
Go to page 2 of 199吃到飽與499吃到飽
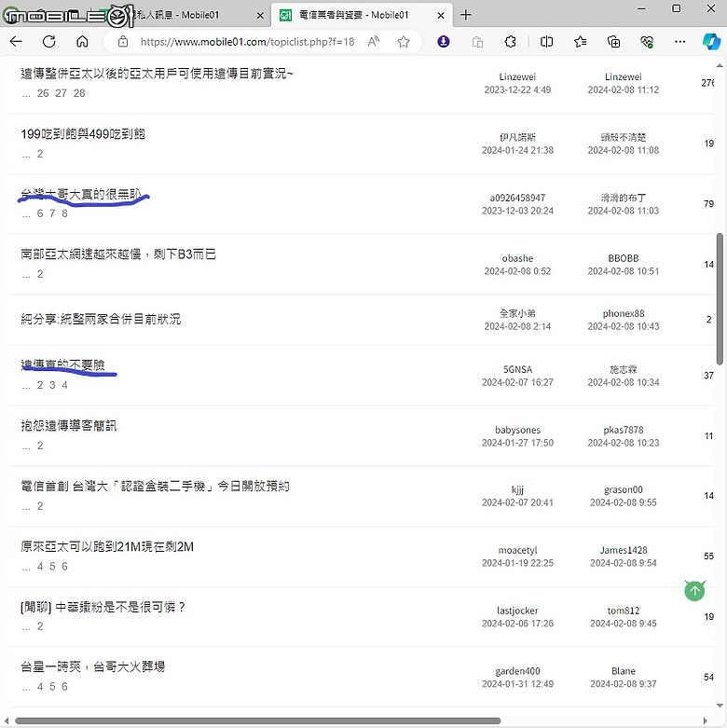(x=40, y=154)
